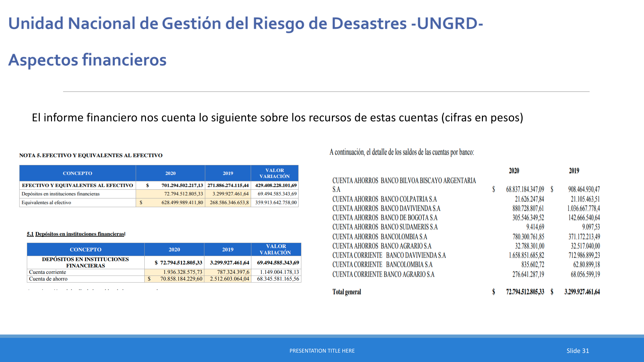Select 'CUENTA AHORROS BANCO SUDAMERIS S.A'

coord(385,227)
